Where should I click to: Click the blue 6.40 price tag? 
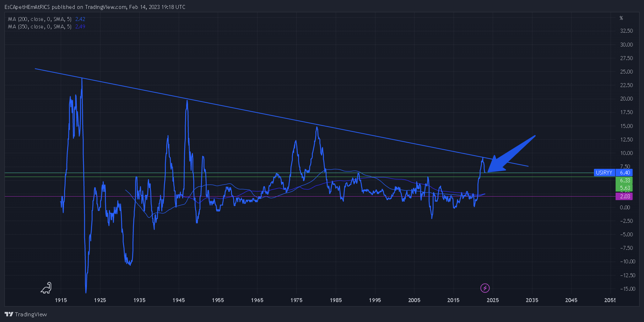[x=625, y=173]
